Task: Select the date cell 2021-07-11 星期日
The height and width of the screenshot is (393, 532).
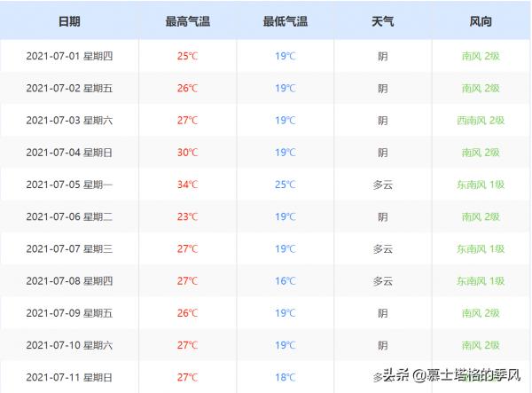Action: pyautogui.click(x=69, y=377)
